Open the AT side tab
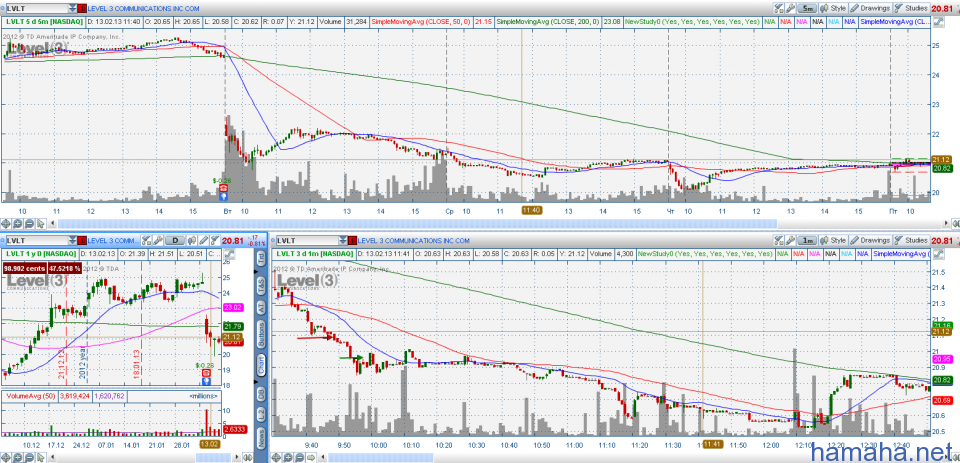Image resolution: width=960 pixels, height=463 pixels. point(261,307)
